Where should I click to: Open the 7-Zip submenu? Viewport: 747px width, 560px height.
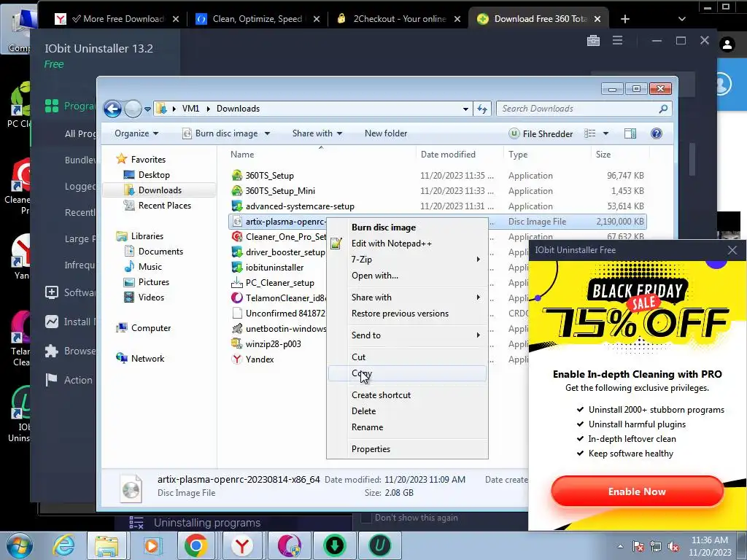(x=407, y=260)
